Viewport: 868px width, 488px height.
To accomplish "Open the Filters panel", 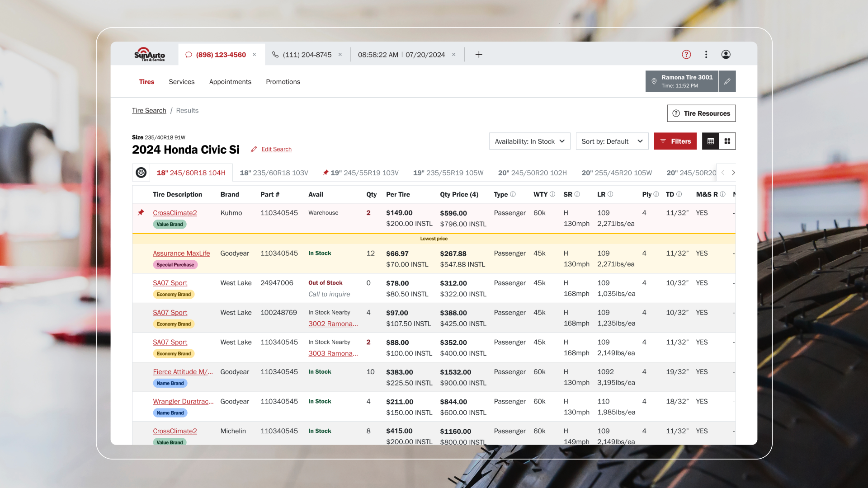I will click(x=675, y=141).
